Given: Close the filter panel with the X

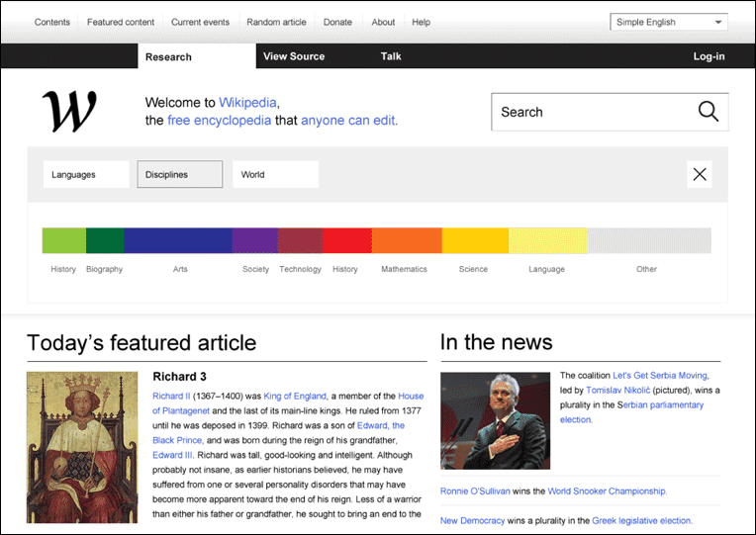Looking at the screenshot, I should click(x=700, y=174).
